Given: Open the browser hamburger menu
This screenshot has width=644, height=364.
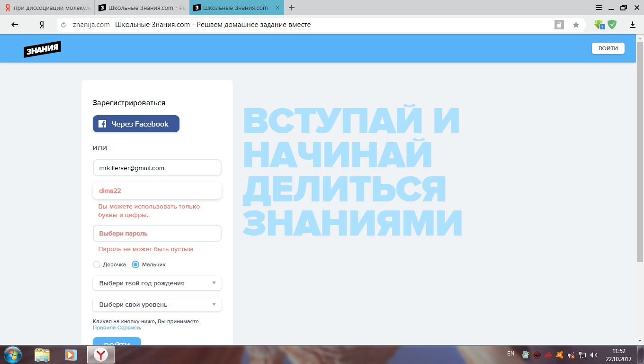Looking at the screenshot, I should tap(599, 8).
